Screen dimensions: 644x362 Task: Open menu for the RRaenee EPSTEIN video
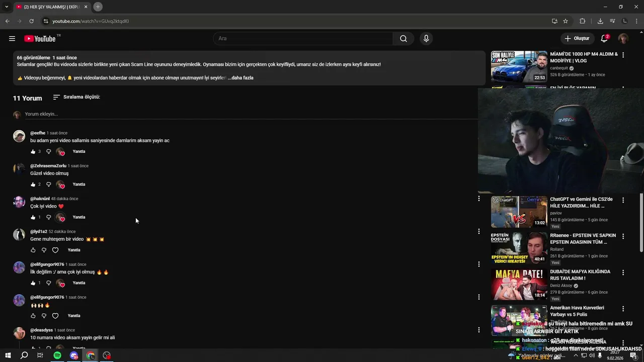(623, 236)
